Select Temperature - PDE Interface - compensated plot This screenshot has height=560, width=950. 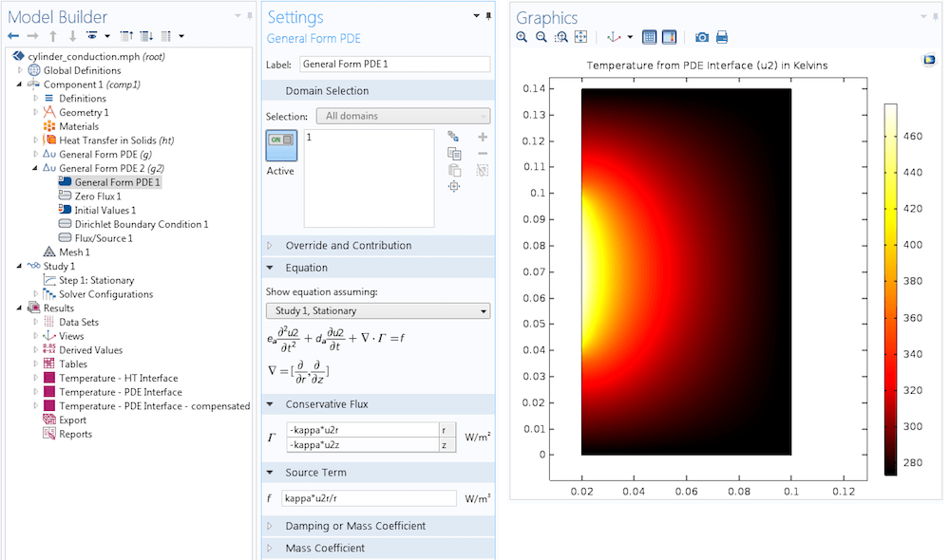[155, 405]
